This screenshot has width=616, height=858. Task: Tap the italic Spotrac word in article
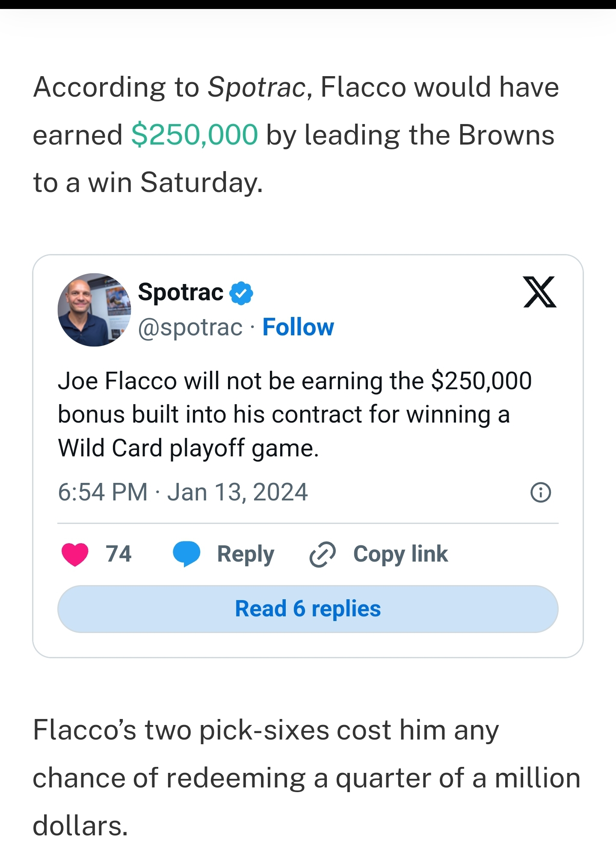coord(256,87)
